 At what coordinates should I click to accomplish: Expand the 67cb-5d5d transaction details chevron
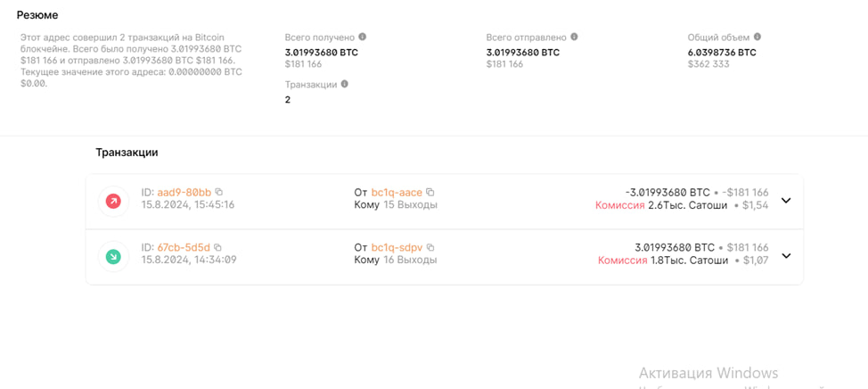tap(786, 256)
